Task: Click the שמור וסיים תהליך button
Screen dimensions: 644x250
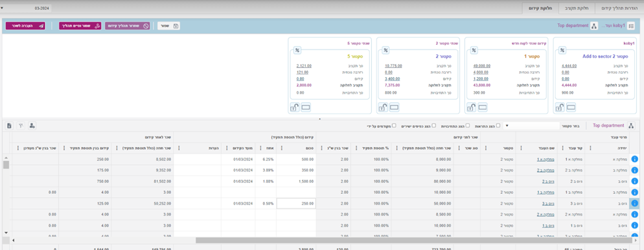Action: [x=80, y=26]
